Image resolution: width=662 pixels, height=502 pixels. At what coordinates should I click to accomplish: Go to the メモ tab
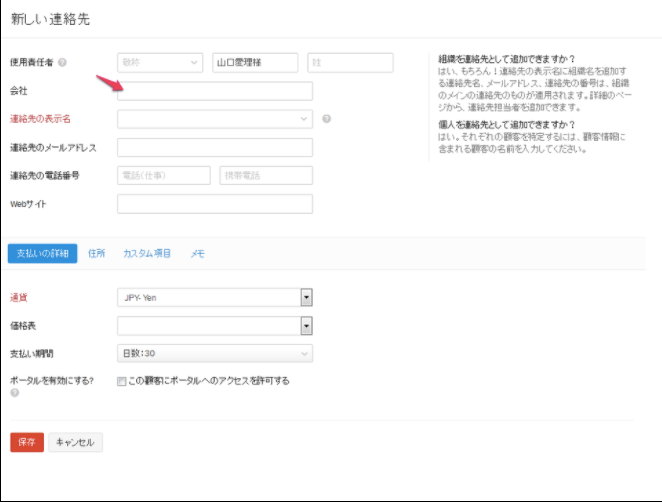[x=198, y=254]
